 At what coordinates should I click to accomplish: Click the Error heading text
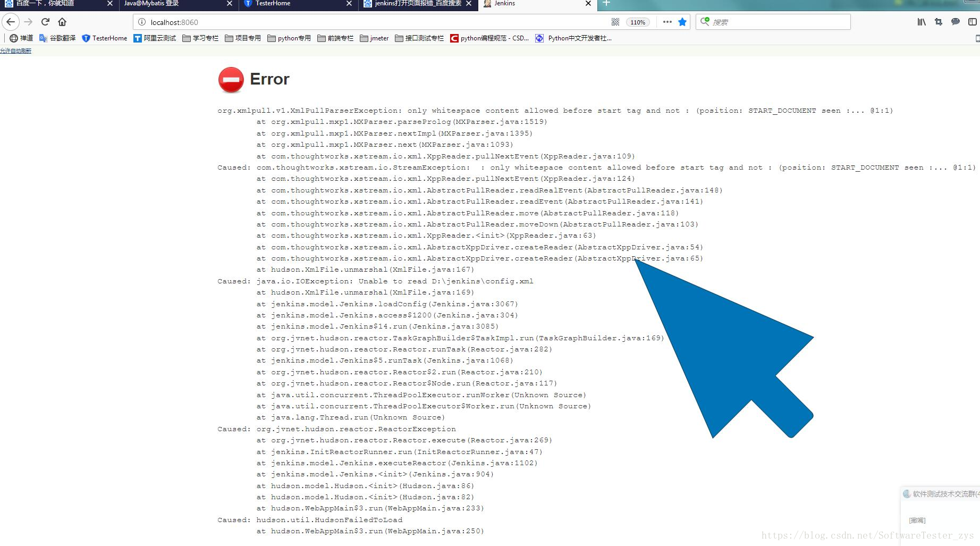click(269, 79)
